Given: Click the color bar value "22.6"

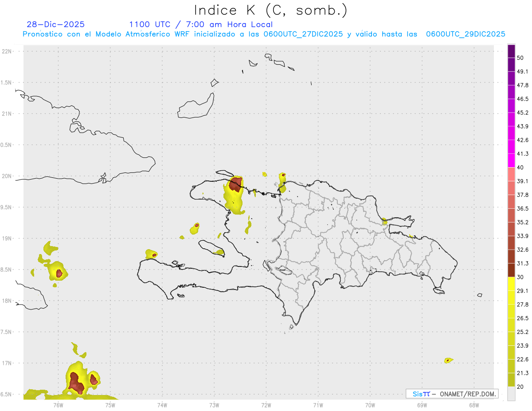Looking at the screenshot, I should point(523,360).
